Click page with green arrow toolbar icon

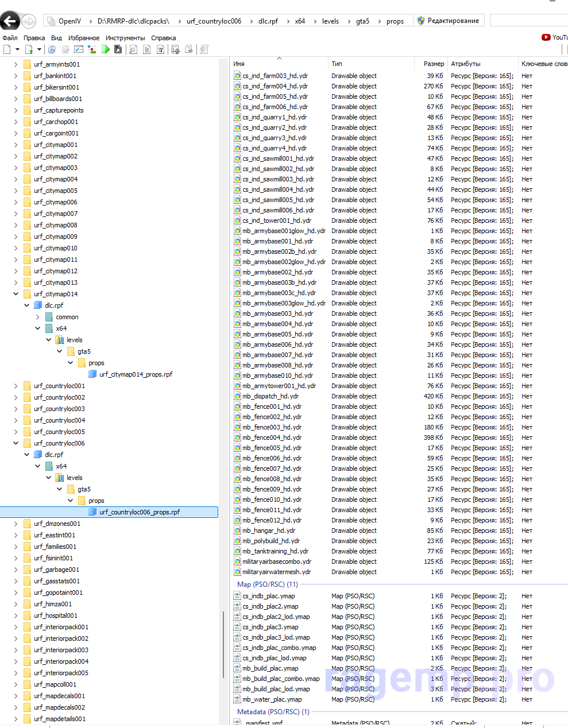point(29,49)
